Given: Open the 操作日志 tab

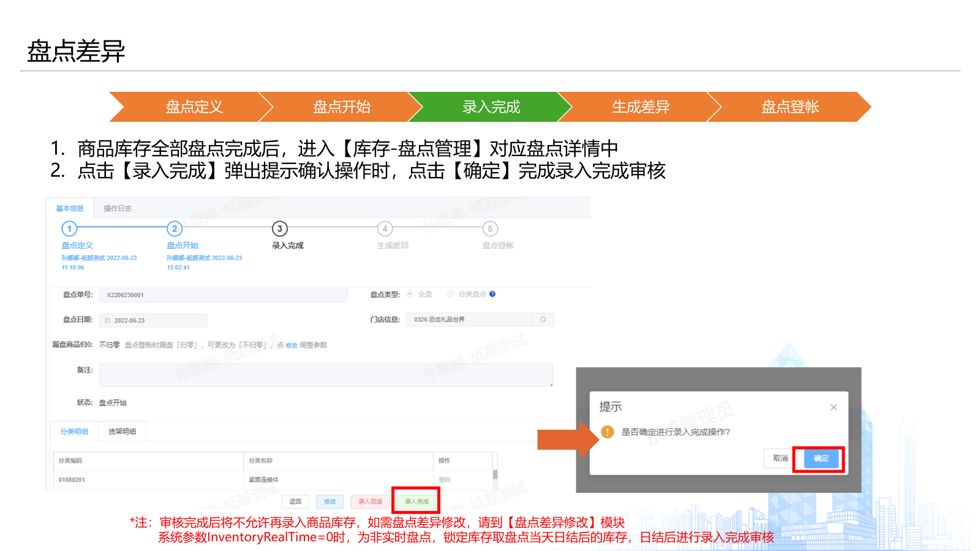Looking at the screenshot, I should (118, 209).
